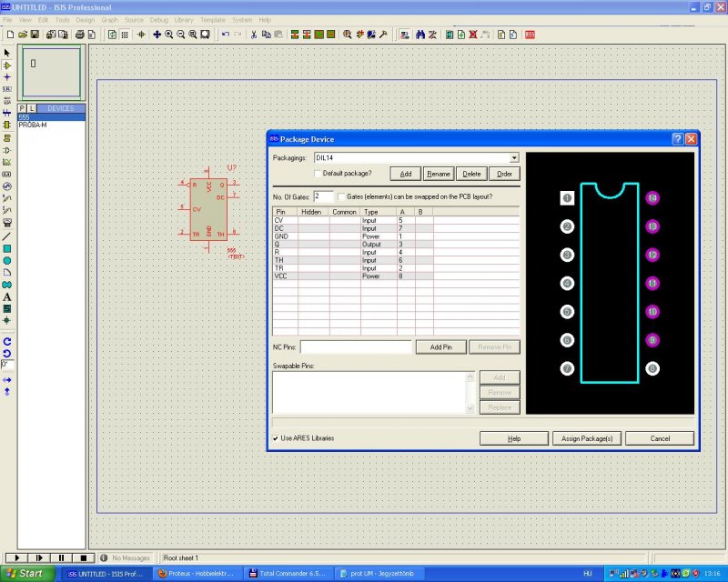Click the Delete packaging button
728x582 pixels.
click(471, 174)
